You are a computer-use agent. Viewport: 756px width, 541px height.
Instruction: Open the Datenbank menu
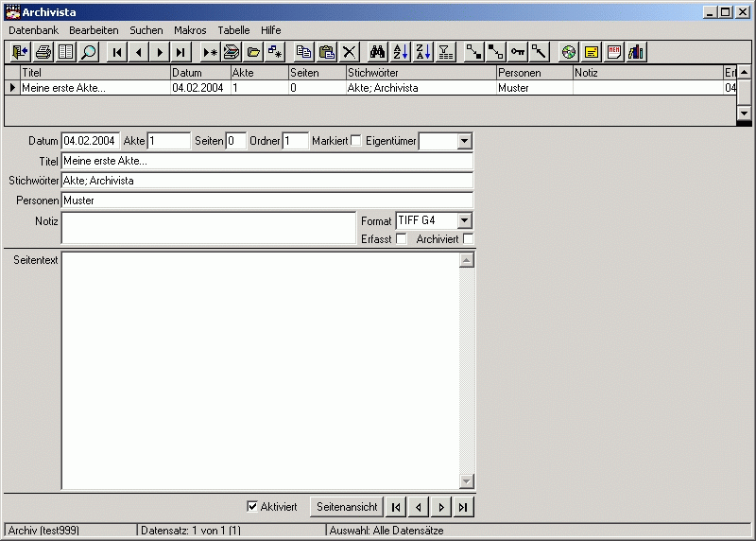tap(33, 30)
